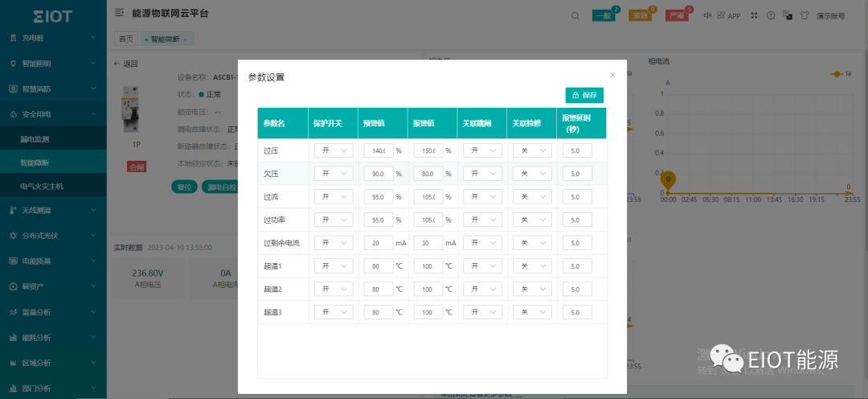Toggle fullscreen with the expand icon

[x=754, y=15]
